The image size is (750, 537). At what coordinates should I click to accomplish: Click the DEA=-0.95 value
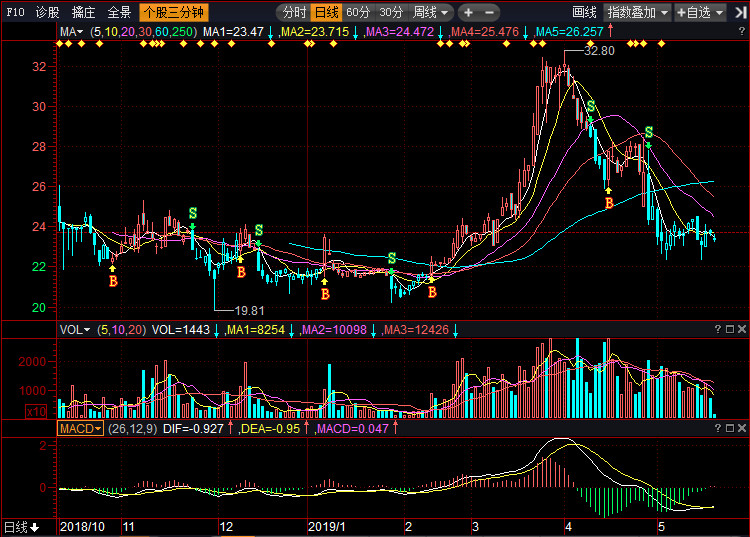[270, 428]
